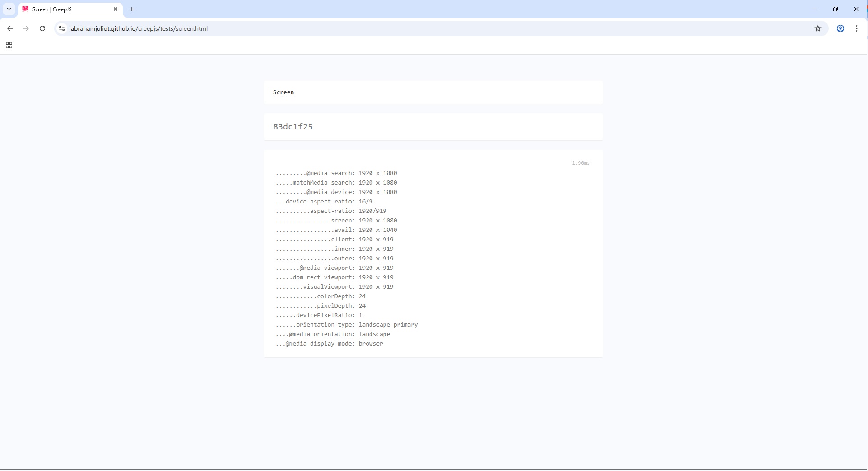The width and height of the screenshot is (868, 471).
Task: Click the @media search row
Action: click(336, 173)
